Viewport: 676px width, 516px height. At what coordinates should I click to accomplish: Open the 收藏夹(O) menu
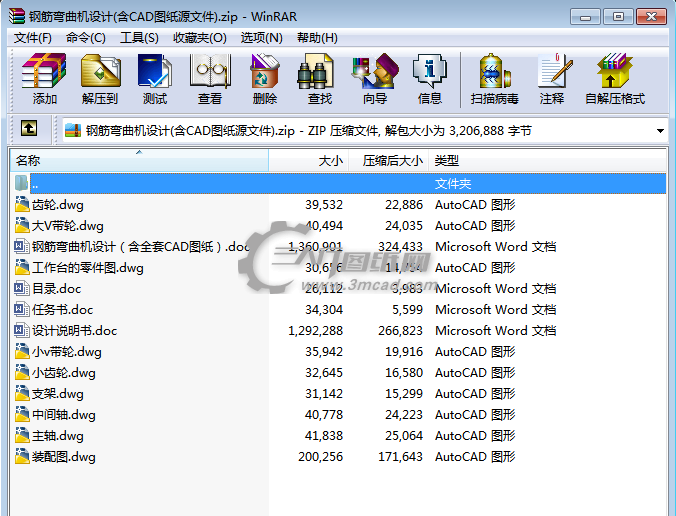[200, 38]
